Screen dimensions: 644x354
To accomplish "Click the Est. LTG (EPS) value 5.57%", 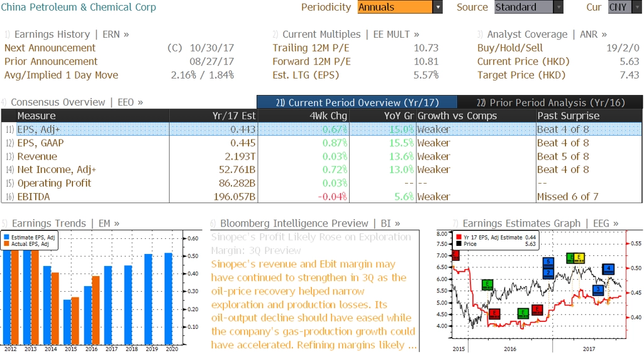I will (426, 75).
